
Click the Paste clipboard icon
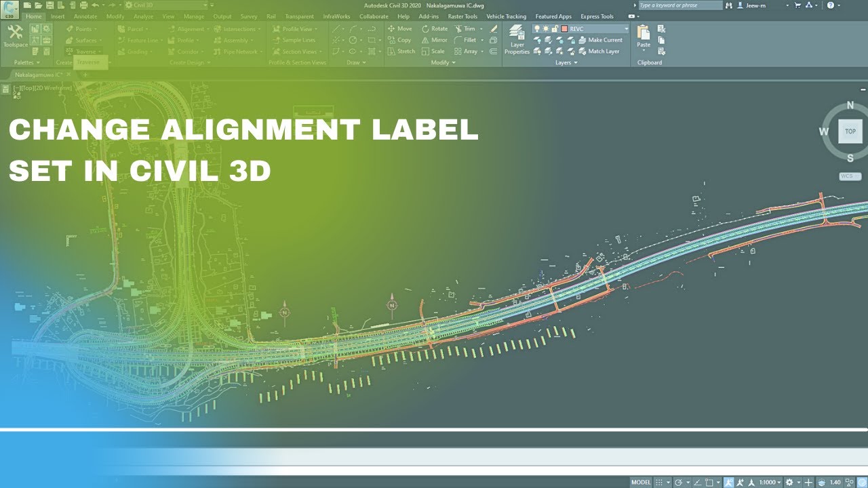[644, 31]
